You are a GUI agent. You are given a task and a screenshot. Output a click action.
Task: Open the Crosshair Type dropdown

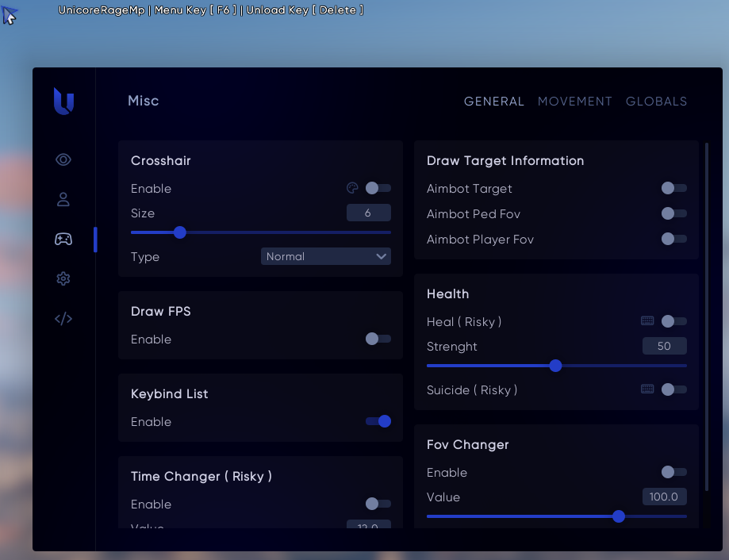tap(325, 256)
